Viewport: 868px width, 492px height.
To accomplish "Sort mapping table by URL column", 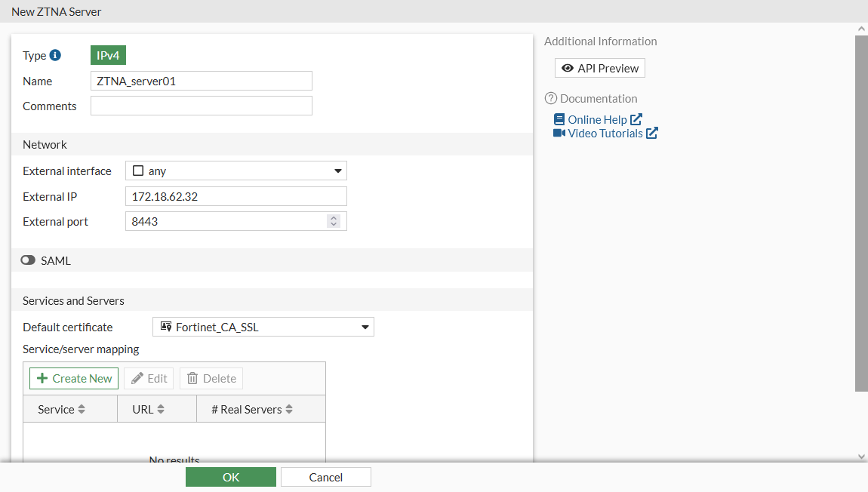I will [x=161, y=409].
